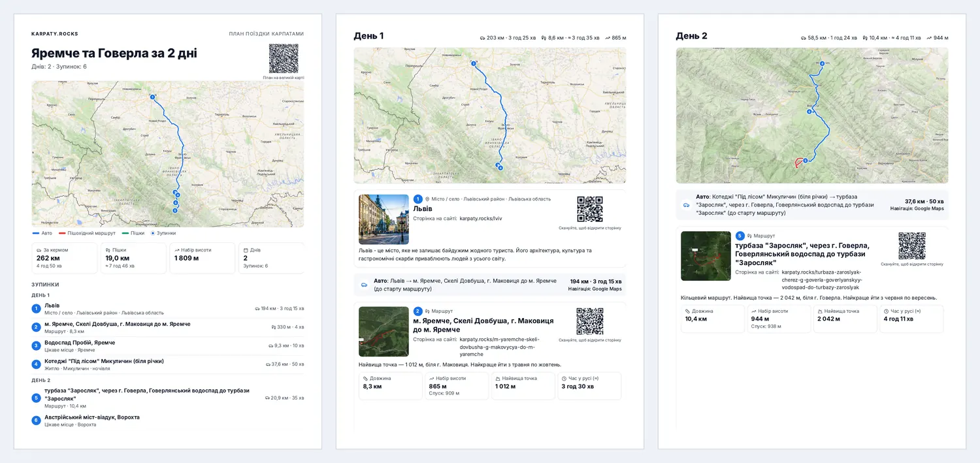Click the День 2 page heading
The image size is (980, 463).
tap(691, 36)
